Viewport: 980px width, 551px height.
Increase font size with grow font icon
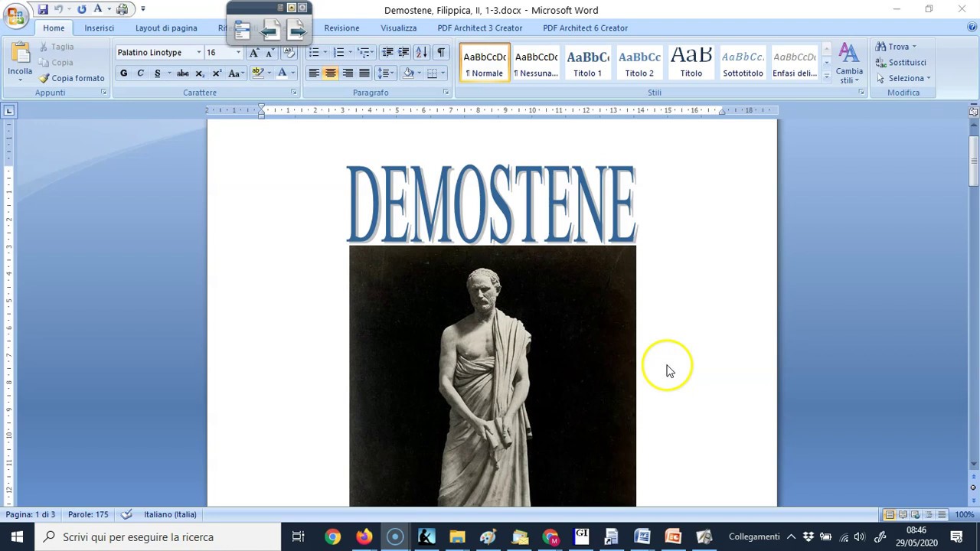pyautogui.click(x=254, y=52)
